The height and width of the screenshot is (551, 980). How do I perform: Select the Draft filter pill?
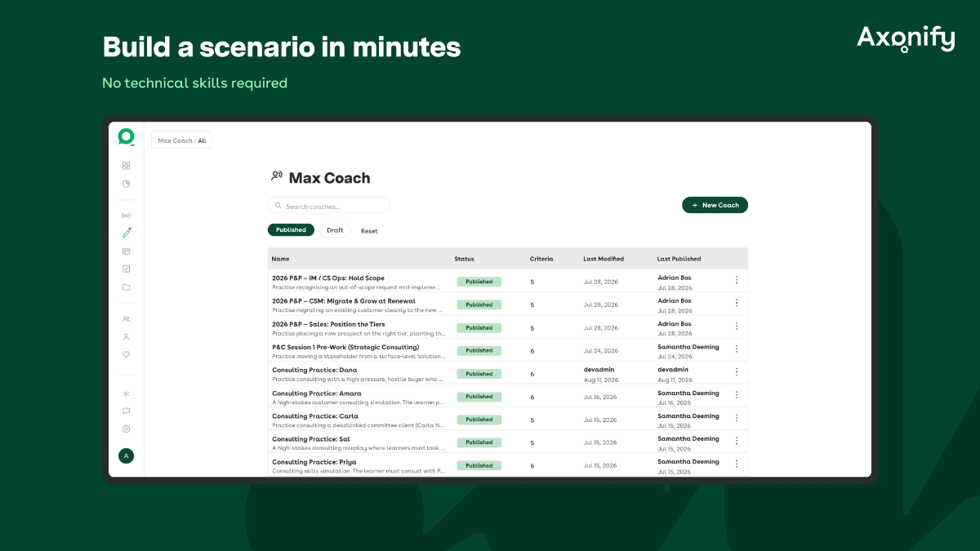click(335, 230)
